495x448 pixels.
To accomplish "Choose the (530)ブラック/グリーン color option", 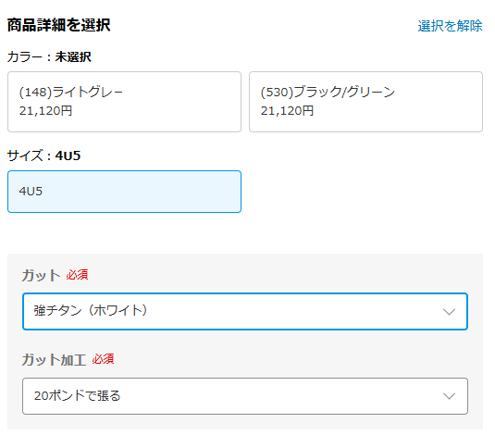I will point(365,102).
